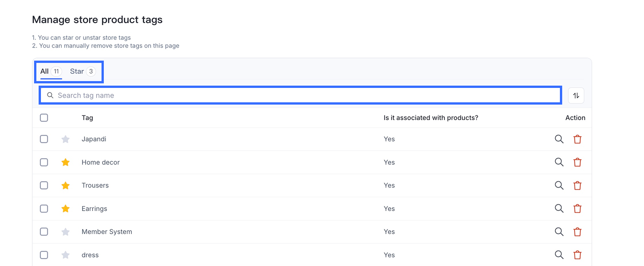This screenshot has width=644, height=266.
Task: View products for the Earrings tag
Action: tap(559, 208)
